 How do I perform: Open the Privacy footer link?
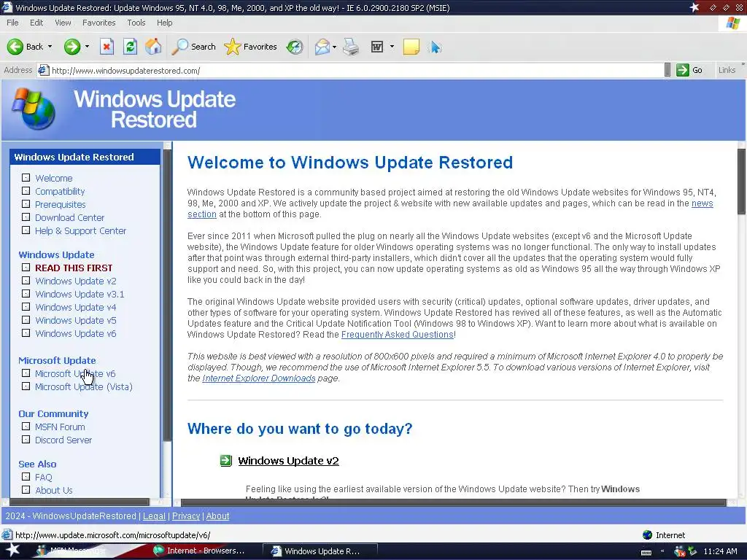(x=186, y=516)
